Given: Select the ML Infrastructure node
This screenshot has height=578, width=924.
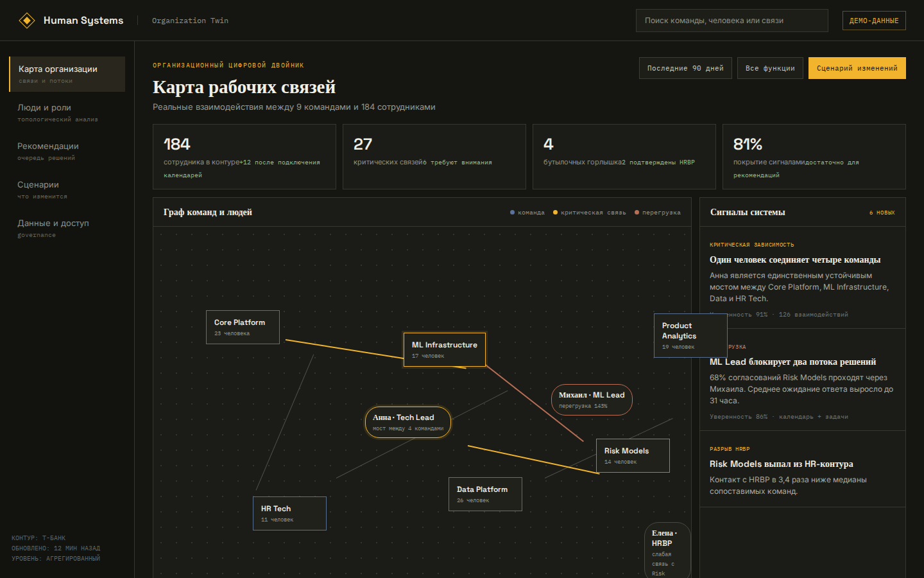Looking at the screenshot, I should (x=445, y=350).
